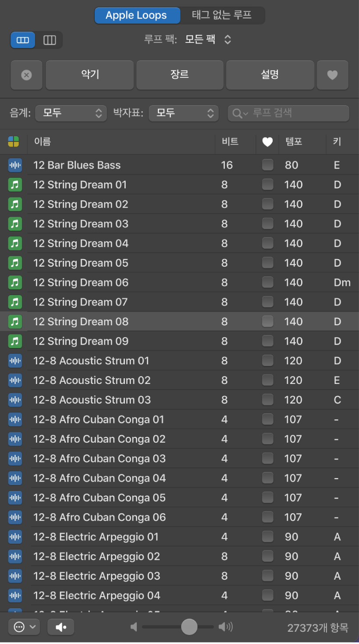Select loop 12-8 Afro Cuban Conga 02

point(179,439)
